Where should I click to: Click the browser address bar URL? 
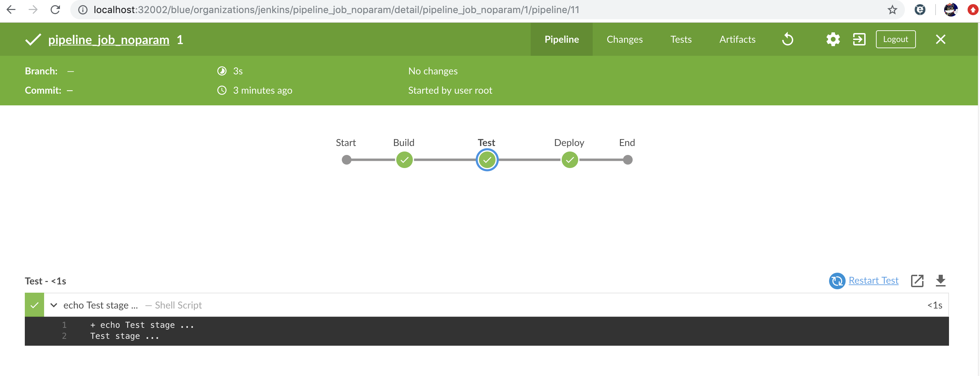[x=336, y=10]
